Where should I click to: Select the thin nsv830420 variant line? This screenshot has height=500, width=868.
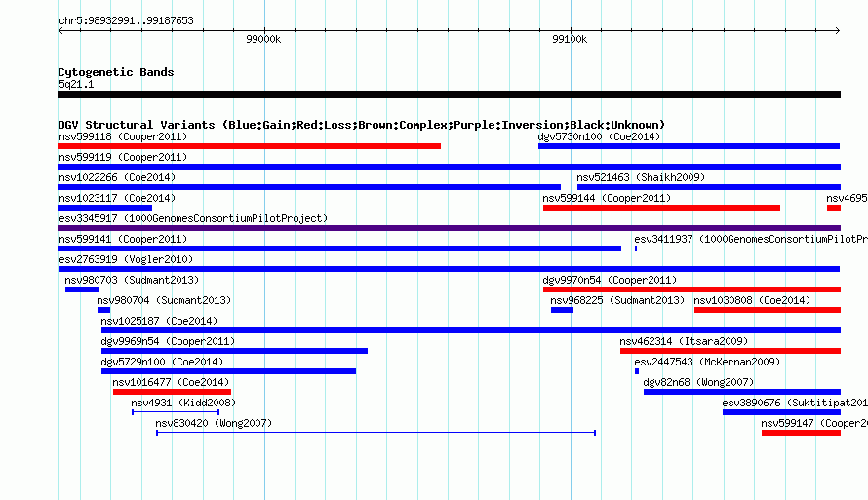point(375,433)
